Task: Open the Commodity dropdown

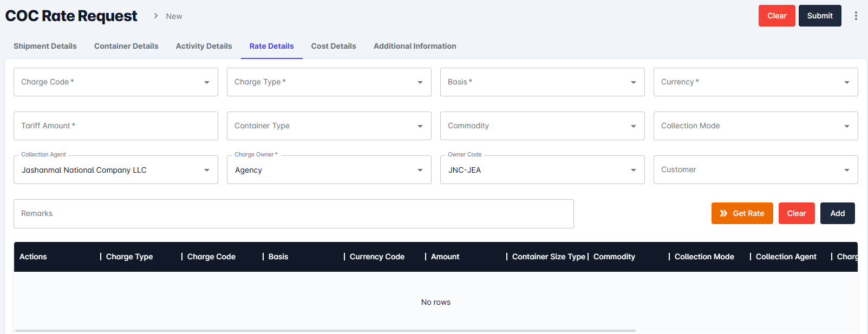Action: coord(633,126)
